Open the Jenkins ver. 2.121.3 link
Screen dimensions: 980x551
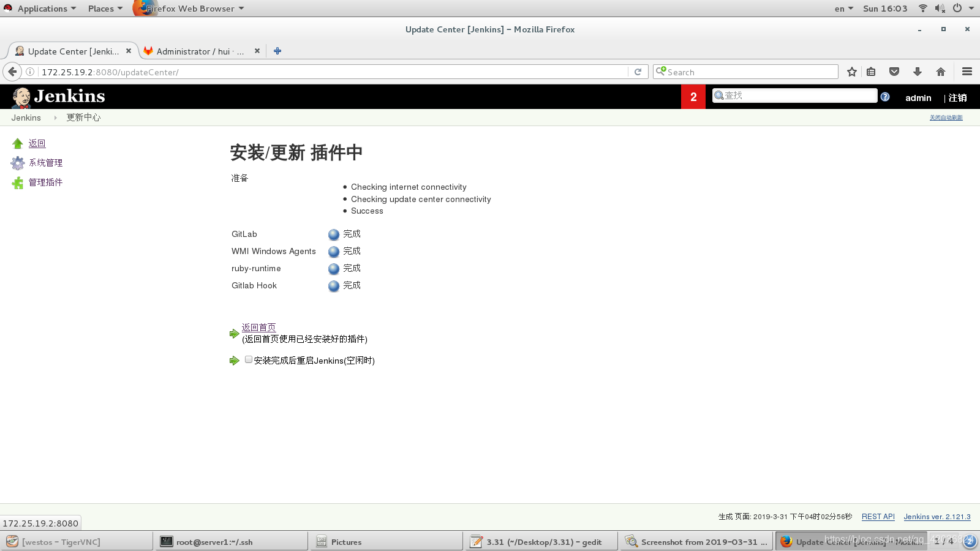click(937, 517)
